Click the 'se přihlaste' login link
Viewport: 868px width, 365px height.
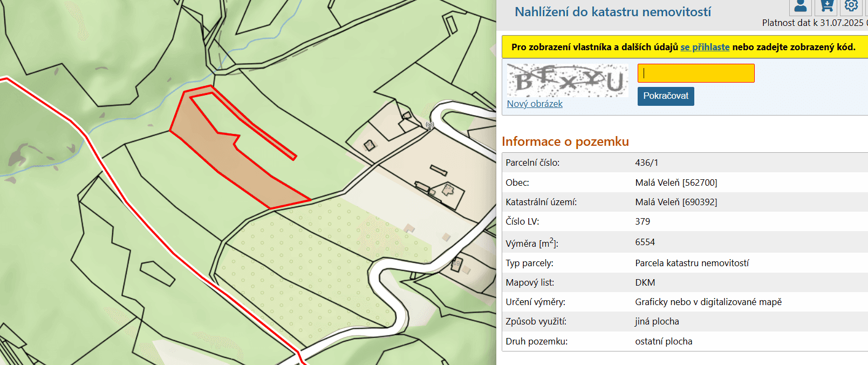(705, 47)
